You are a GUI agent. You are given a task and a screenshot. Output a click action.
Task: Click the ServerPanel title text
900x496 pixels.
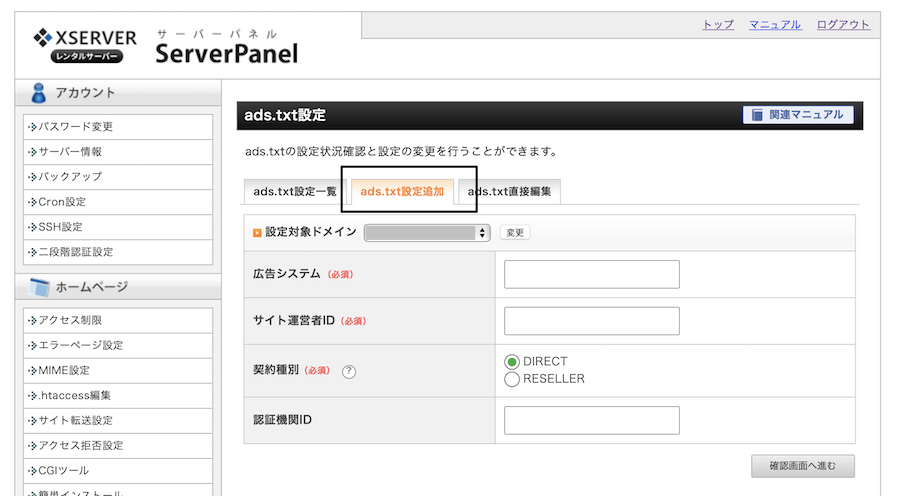pyautogui.click(x=227, y=54)
